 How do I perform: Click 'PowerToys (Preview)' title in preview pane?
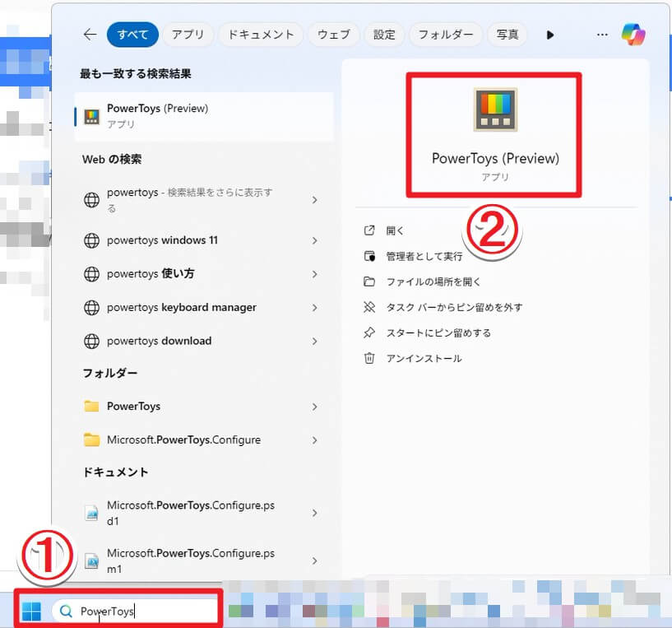tap(495, 158)
